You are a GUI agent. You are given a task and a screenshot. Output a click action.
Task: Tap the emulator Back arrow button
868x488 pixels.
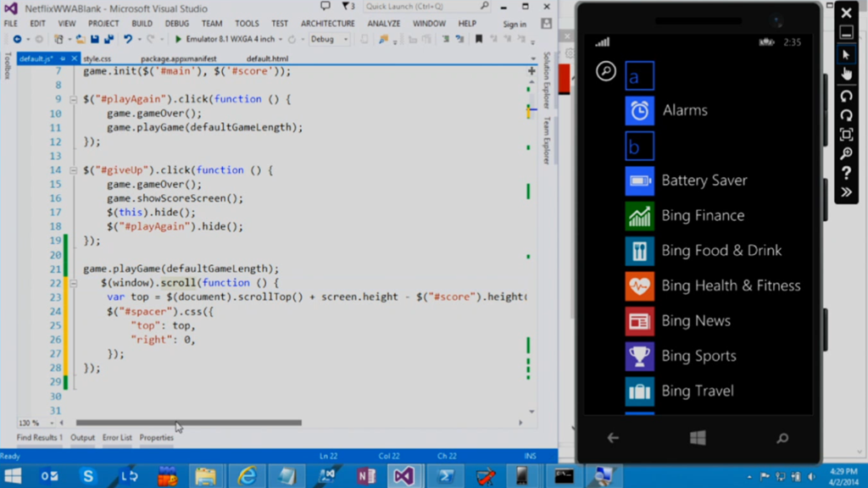(x=613, y=438)
